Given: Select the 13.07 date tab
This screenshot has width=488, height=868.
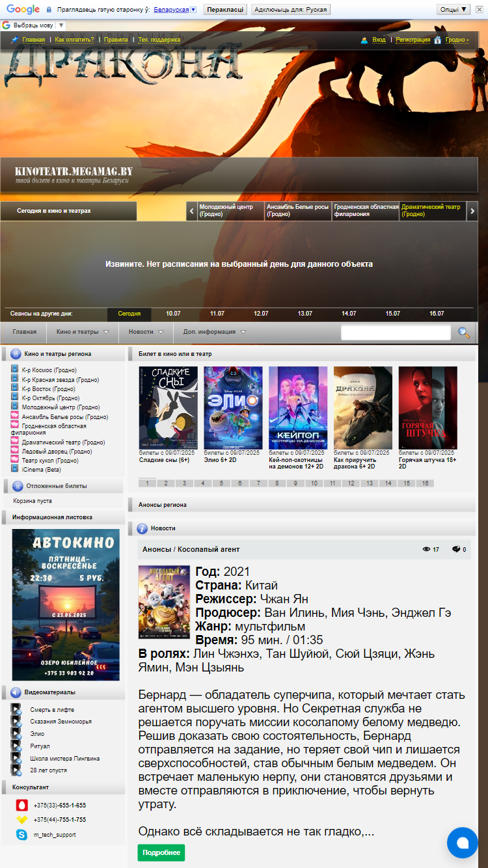Looking at the screenshot, I should [x=305, y=314].
